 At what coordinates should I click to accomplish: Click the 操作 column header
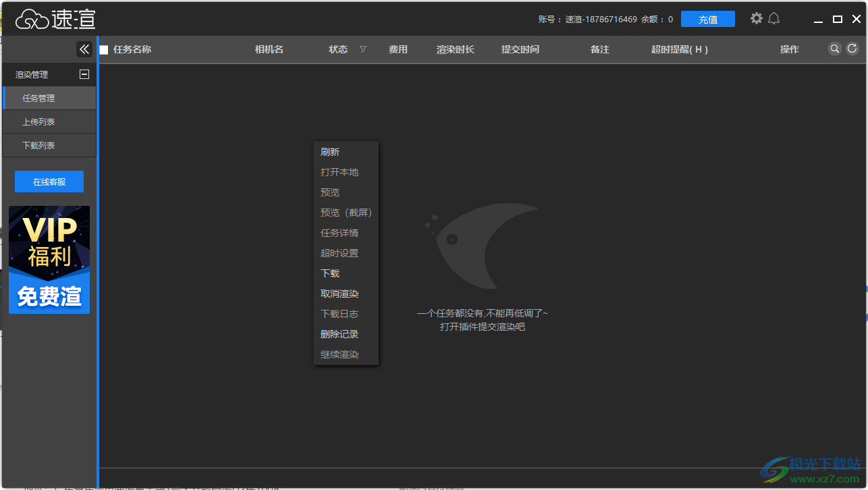(790, 49)
